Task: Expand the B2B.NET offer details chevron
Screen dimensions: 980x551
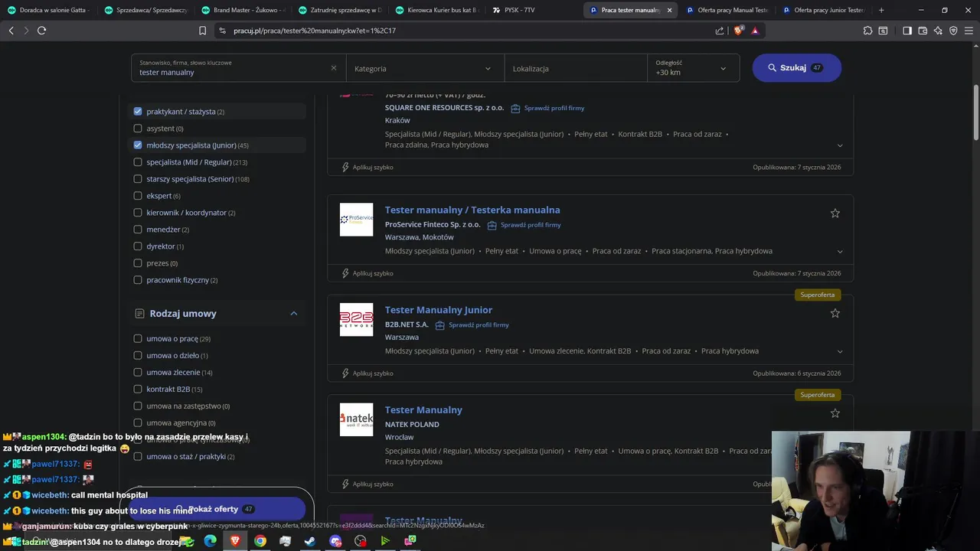Action: coord(840,351)
